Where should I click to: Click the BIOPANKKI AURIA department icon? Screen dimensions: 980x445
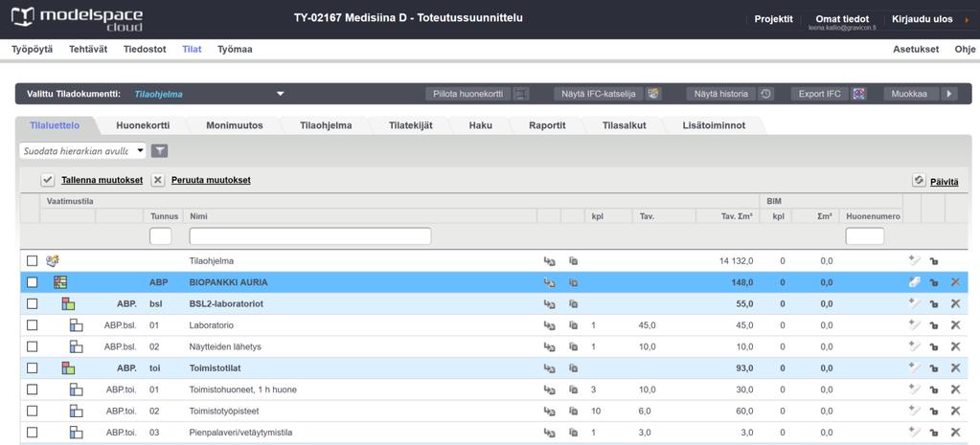pyautogui.click(x=60, y=282)
